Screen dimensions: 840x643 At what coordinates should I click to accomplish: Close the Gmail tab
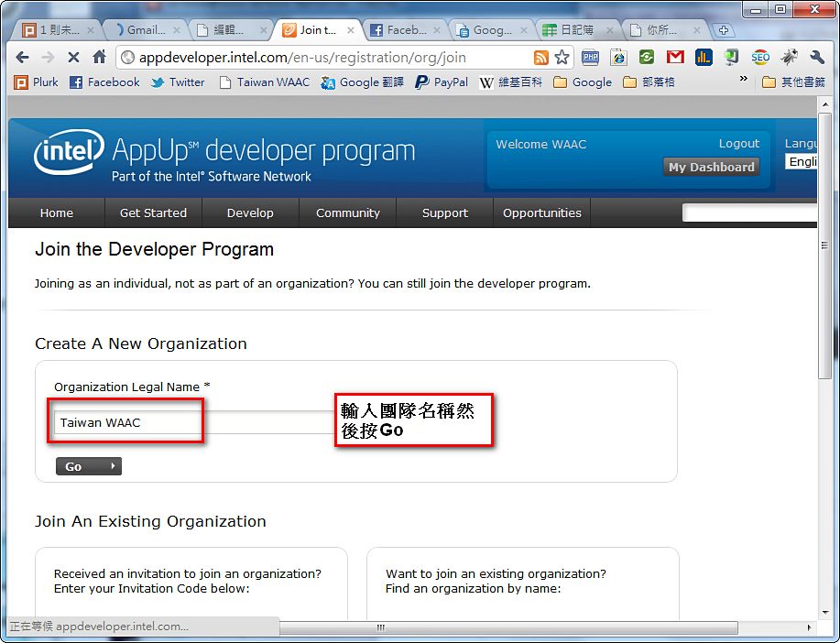176,30
